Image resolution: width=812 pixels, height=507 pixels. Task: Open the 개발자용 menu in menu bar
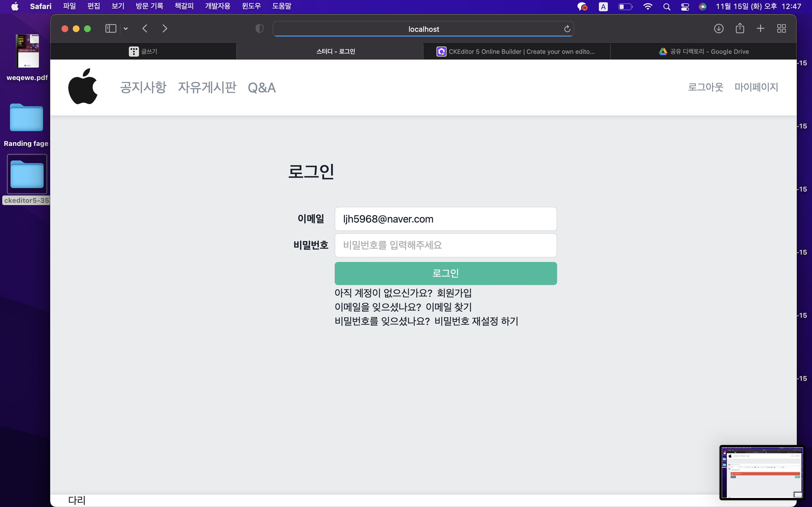click(x=217, y=6)
